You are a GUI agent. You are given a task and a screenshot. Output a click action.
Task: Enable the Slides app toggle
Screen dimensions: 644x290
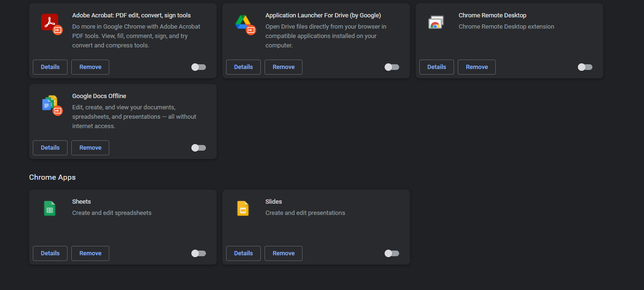click(392, 253)
